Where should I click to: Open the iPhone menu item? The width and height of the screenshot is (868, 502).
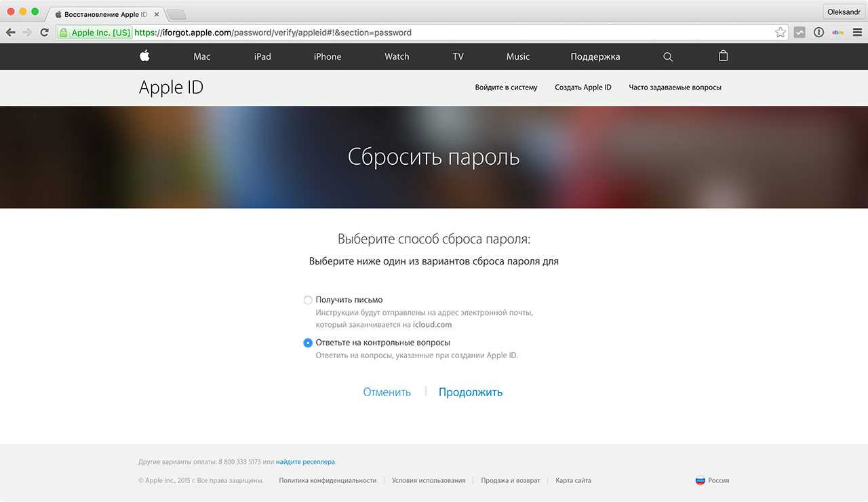[328, 57]
